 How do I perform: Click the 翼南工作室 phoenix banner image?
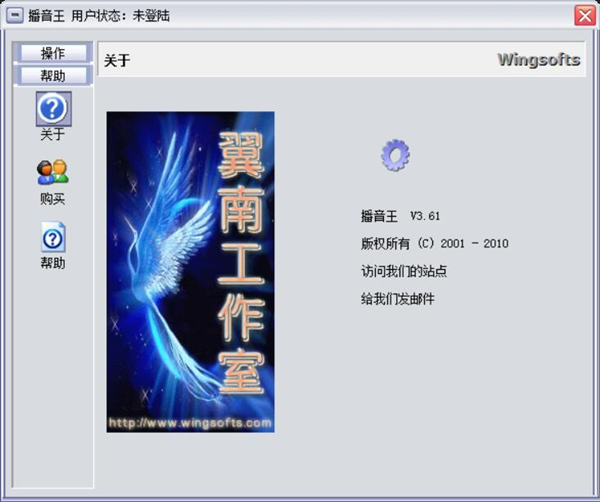(x=190, y=272)
